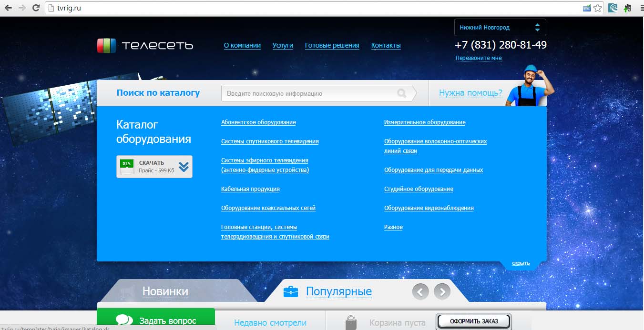Screen dimensions: 644x330
Task: Open the Разное category
Action: coord(393,227)
